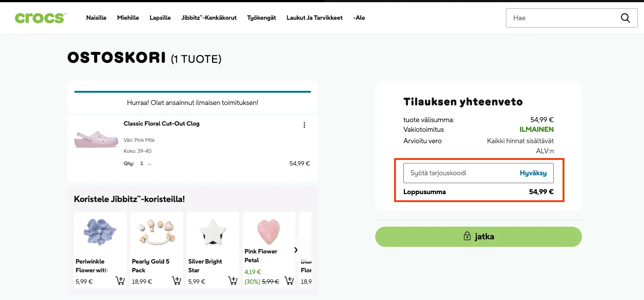Click the pink clog product thumbnail
This screenshot has height=300, width=644.
coord(96,138)
